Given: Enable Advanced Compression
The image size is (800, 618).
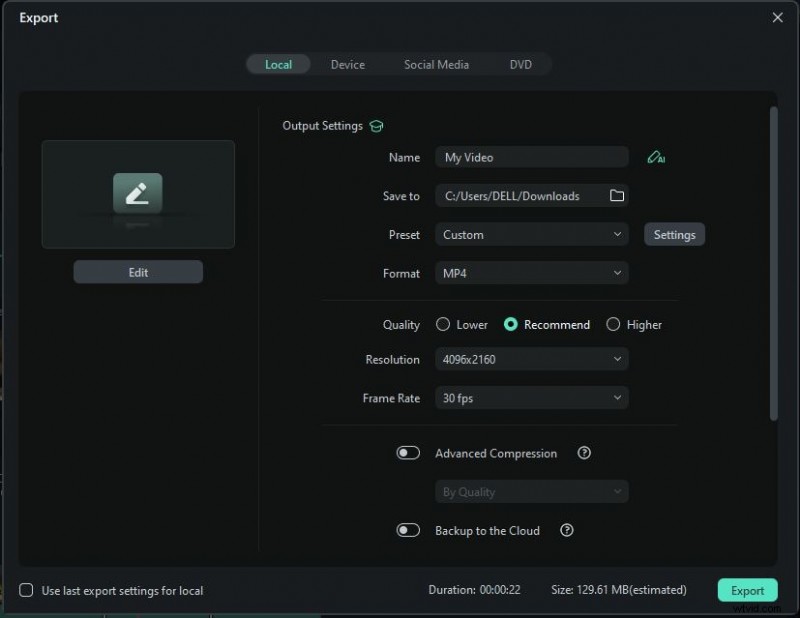Looking at the screenshot, I should point(408,453).
